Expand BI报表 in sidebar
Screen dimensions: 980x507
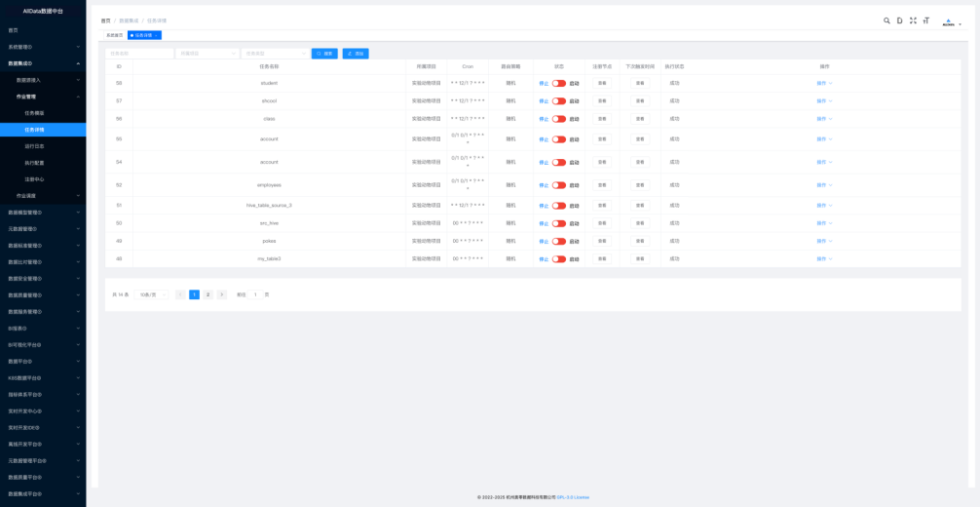point(43,328)
